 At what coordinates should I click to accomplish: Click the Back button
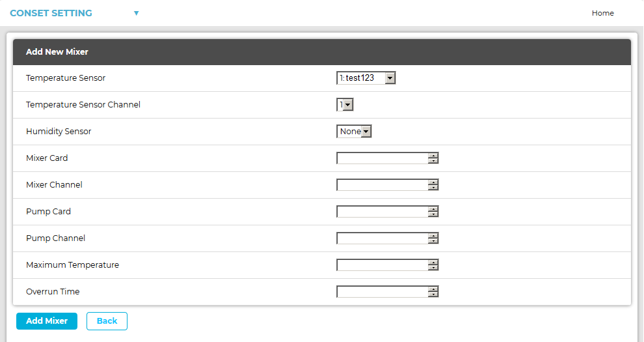(x=107, y=321)
